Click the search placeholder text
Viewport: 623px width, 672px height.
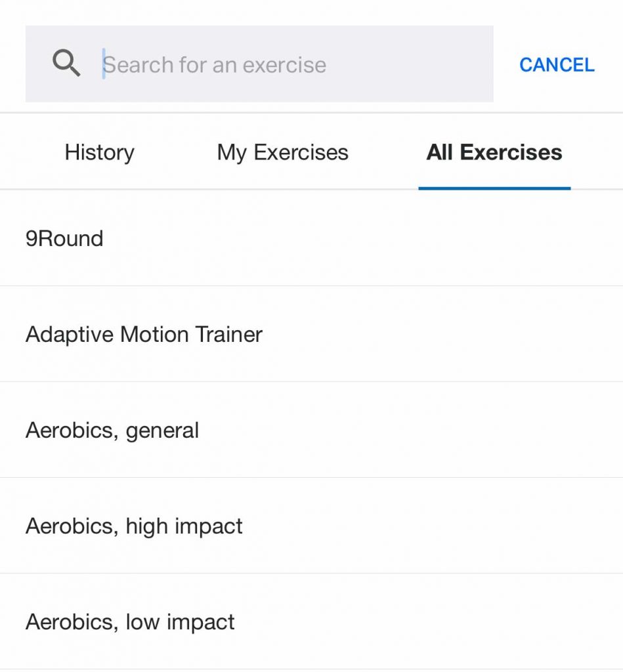click(x=215, y=64)
